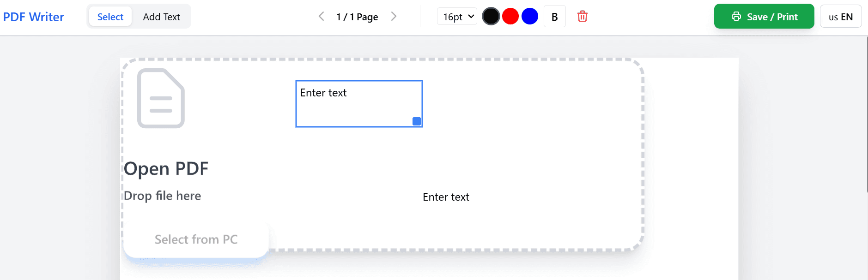Toggle bold text formatting with the B button
The height and width of the screenshot is (280, 868).
pos(554,16)
